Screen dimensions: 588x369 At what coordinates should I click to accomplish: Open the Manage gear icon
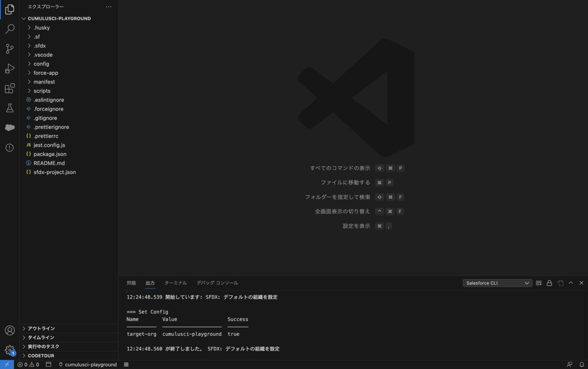[9, 350]
